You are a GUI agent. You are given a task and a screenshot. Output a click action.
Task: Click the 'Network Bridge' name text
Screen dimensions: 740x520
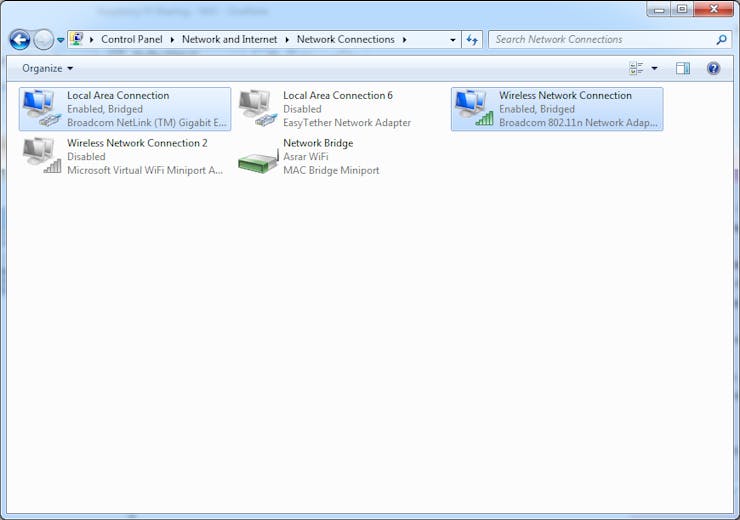[x=318, y=143]
